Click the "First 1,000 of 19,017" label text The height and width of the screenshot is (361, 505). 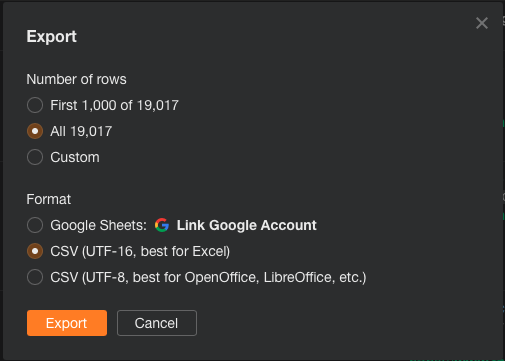[114, 105]
